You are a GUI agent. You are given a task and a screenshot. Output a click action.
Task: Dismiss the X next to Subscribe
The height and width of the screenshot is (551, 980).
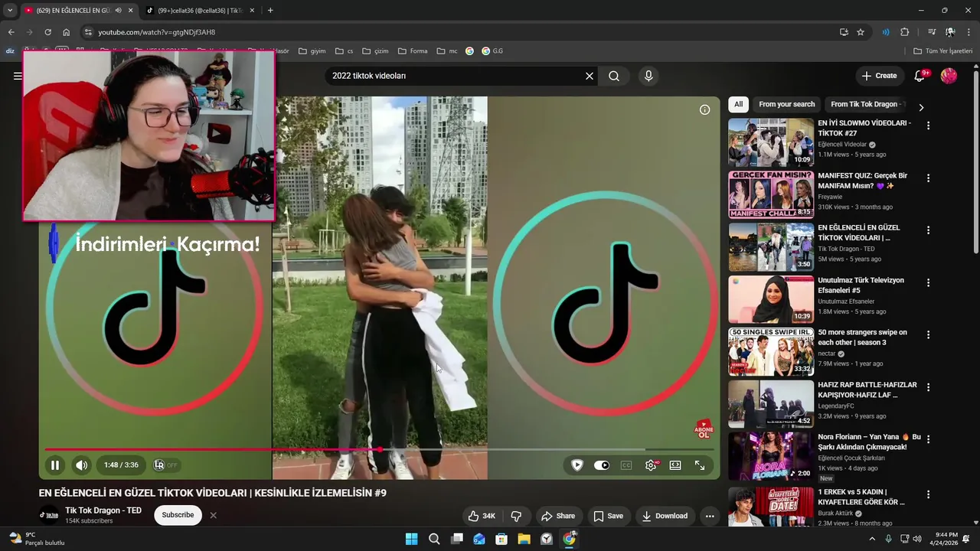(213, 515)
